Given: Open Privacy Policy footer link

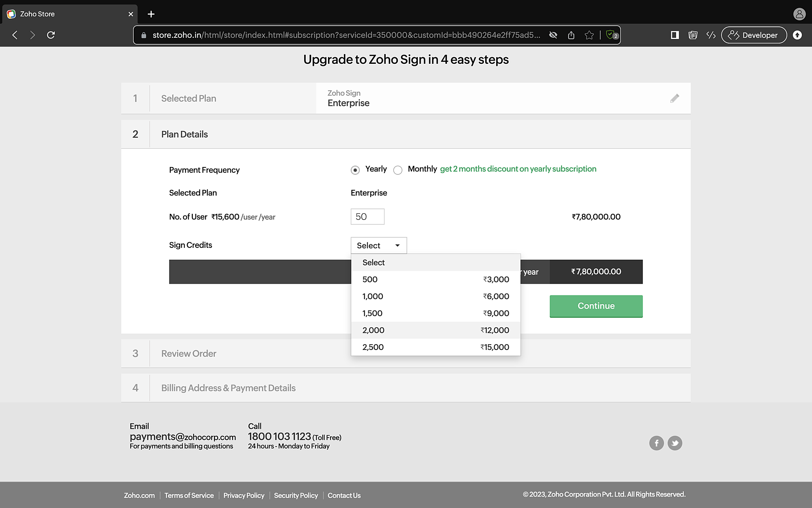Looking at the screenshot, I should [244, 495].
